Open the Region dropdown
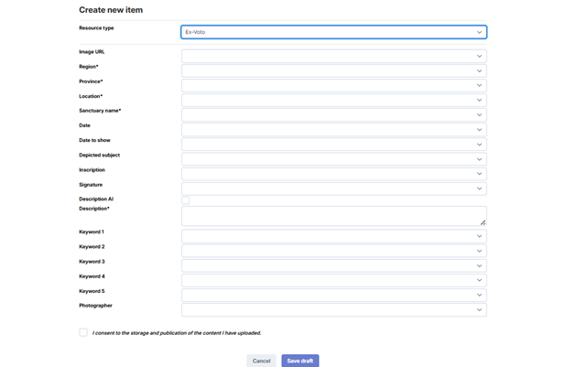 (x=333, y=70)
